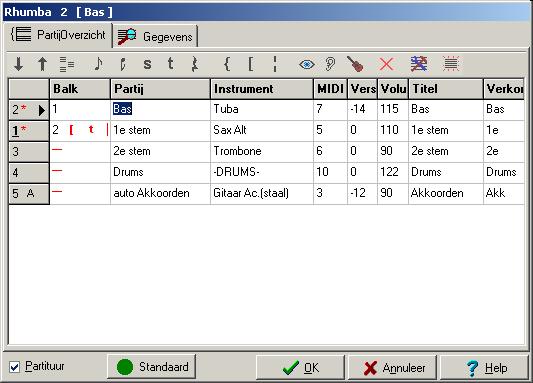Click the bold 's' toolbar icon
This screenshot has height=383, width=533.
(x=147, y=64)
